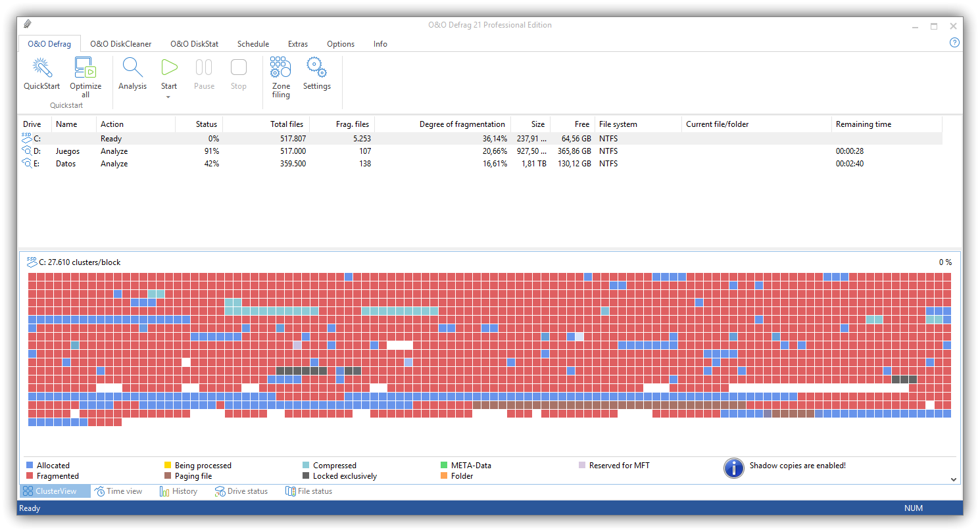Viewport: 980px width, 532px height.
Task: Click the Reserved for MFT swatch
Action: pyautogui.click(x=582, y=466)
